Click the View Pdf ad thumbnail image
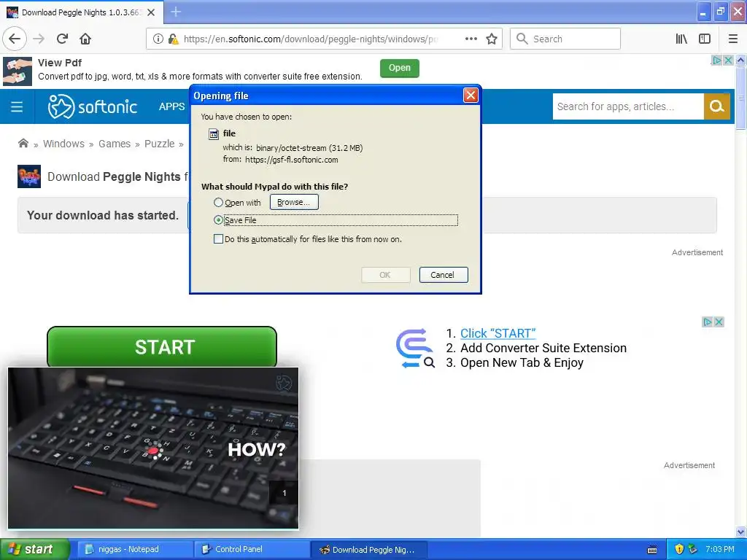 tap(18, 71)
